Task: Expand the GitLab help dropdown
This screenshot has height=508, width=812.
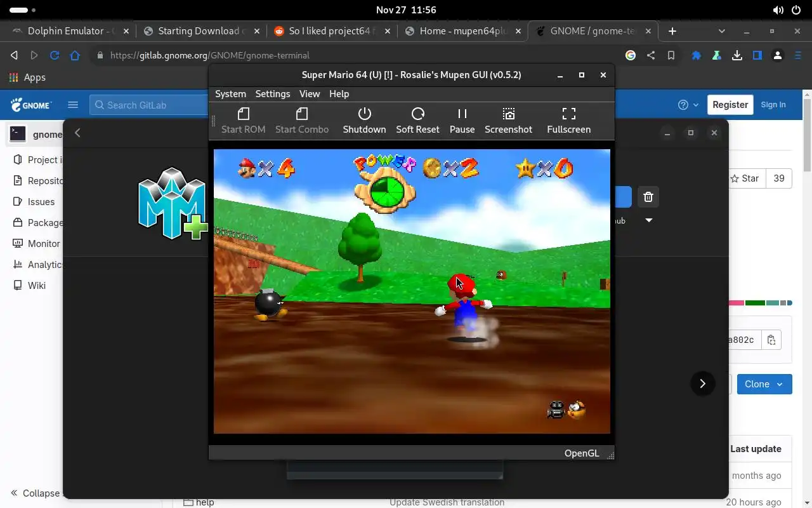Action: pyautogui.click(x=688, y=105)
